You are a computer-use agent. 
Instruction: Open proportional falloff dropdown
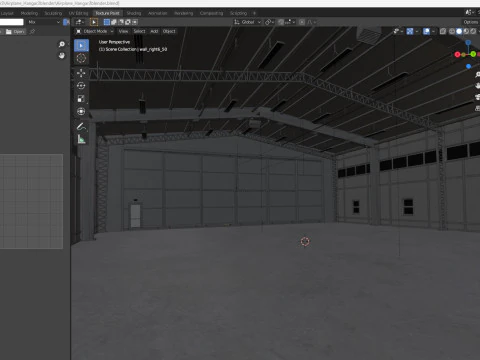pos(312,22)
